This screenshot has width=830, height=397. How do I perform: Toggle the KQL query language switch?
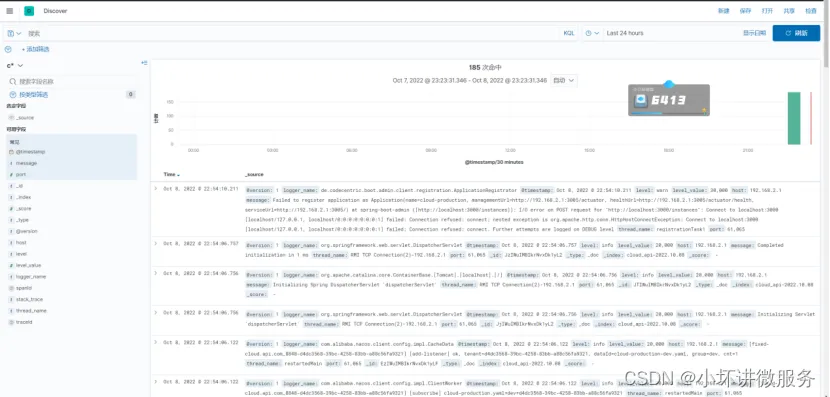[x=569, y=33]
